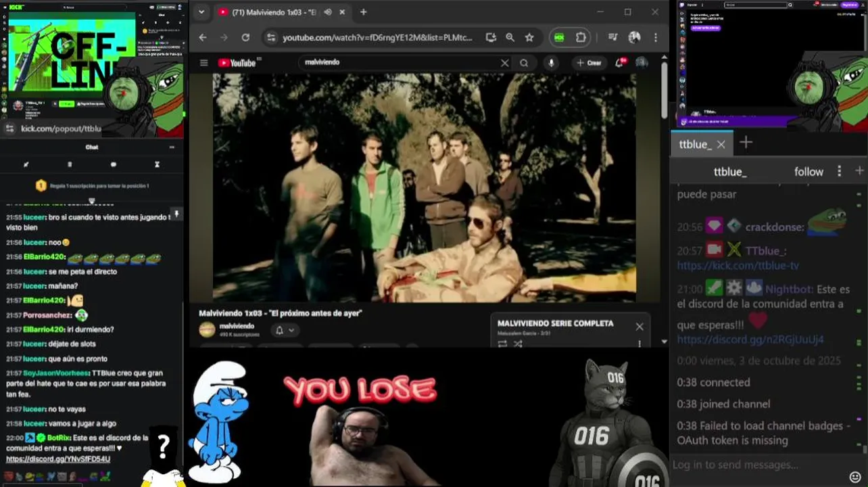The image size is (868, 487).
Task: Go to YouTube home via logo
Action: 237,63
